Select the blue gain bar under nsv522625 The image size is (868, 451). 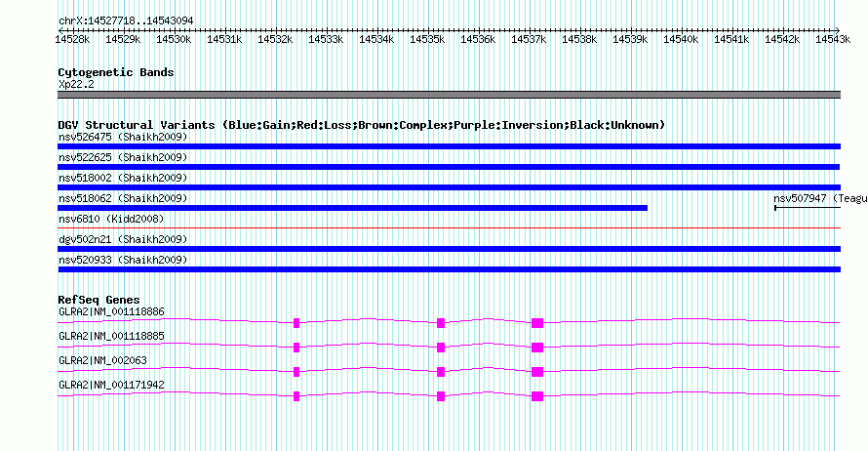pos(449,167)
